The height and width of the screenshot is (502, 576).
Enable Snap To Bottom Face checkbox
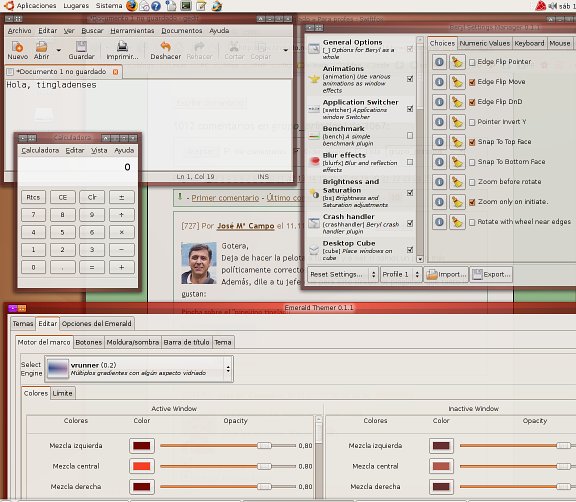[x=472, y=162]
